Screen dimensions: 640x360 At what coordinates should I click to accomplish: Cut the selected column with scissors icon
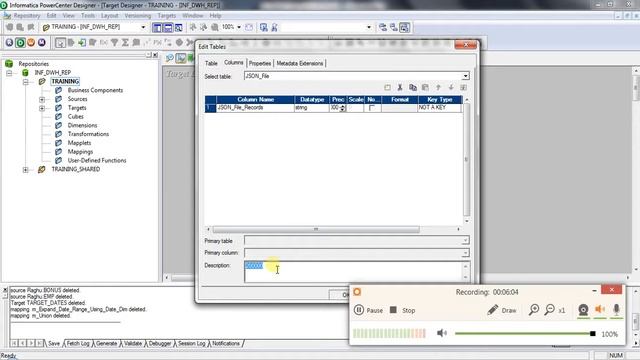[x=400, y=87]
